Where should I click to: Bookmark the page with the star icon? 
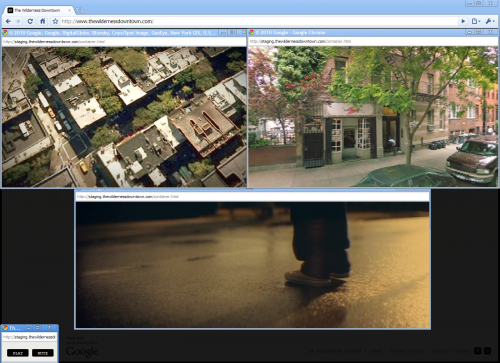click(55, 21)
